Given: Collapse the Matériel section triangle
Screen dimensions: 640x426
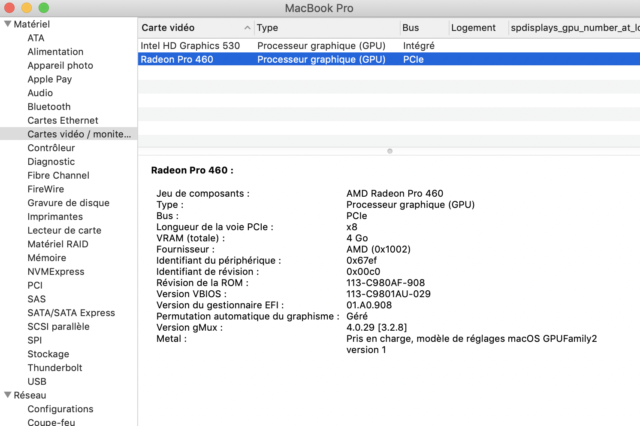Looking at the screenshot, I should (x=7, y=24).
